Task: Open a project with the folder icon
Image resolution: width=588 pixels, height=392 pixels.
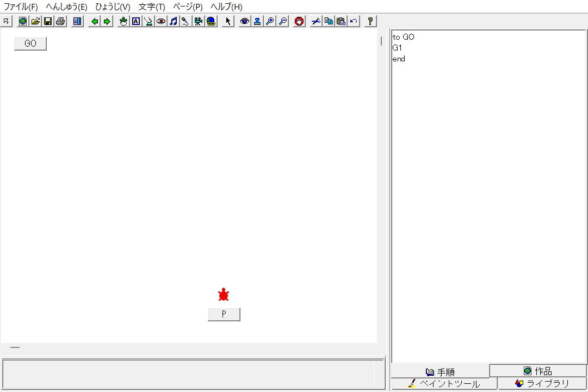Action: (35, 21)
